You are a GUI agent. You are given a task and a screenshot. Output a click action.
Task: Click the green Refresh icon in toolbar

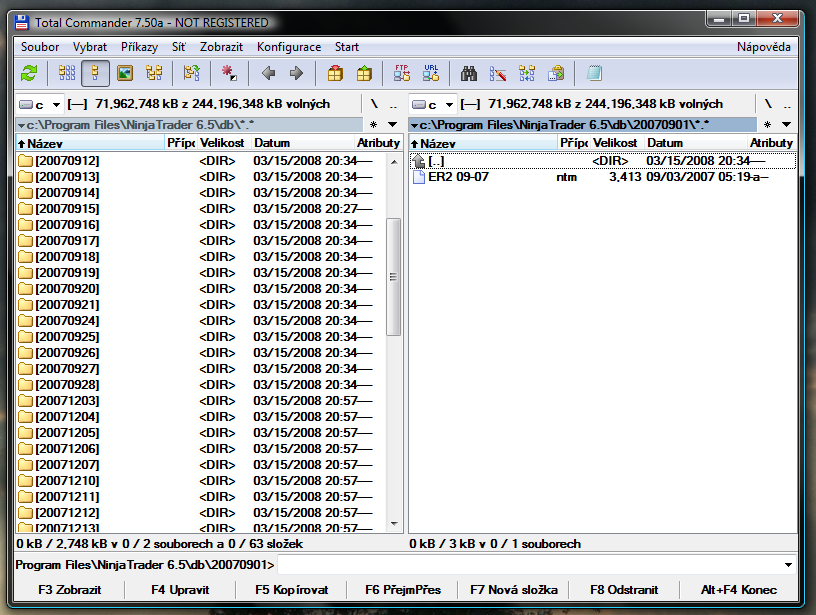pyautogui.click(x=29, y=73)
